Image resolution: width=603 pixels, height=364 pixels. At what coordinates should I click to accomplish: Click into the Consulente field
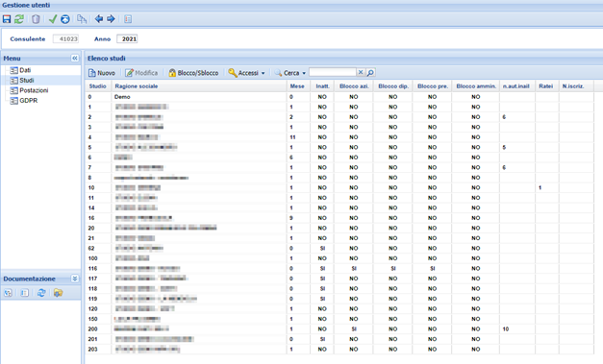pyautogui.click(x=65, y=38)
